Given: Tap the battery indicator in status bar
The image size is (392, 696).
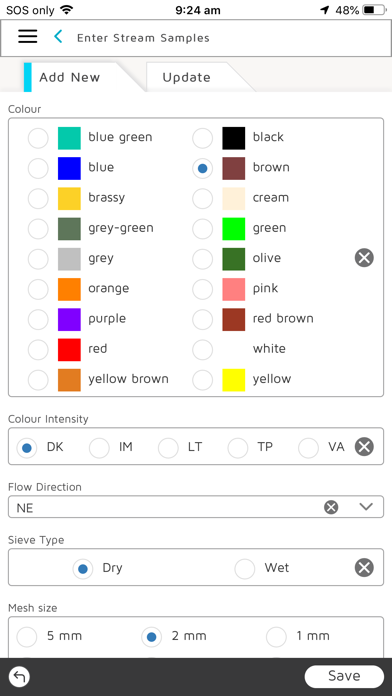Looking at the screenshot, I should [x=374, y=10].
